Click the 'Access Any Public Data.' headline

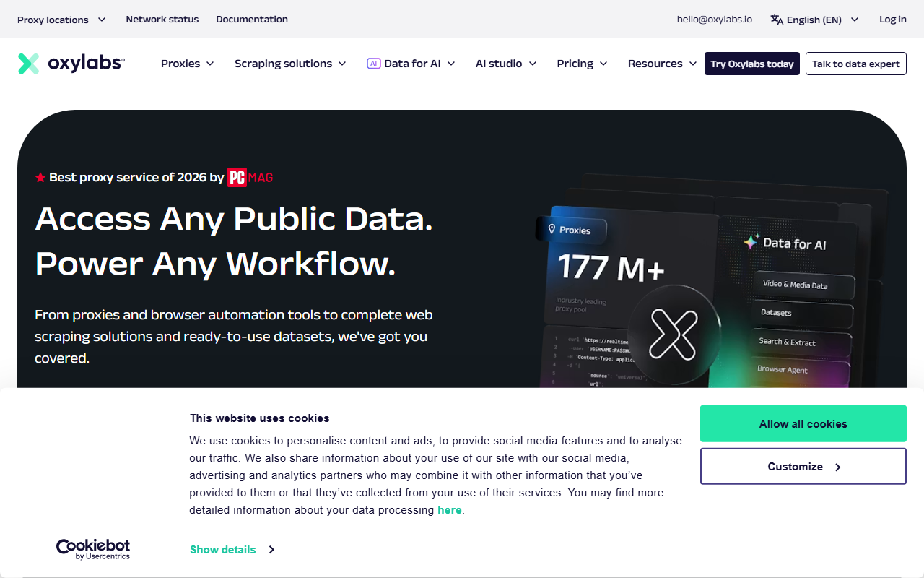coord(234,219)
